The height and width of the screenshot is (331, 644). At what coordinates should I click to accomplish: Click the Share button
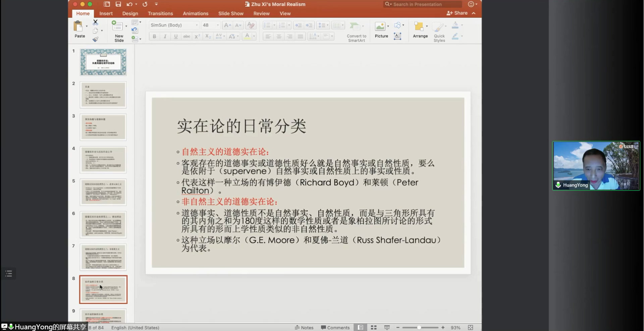tap(457, 13)
